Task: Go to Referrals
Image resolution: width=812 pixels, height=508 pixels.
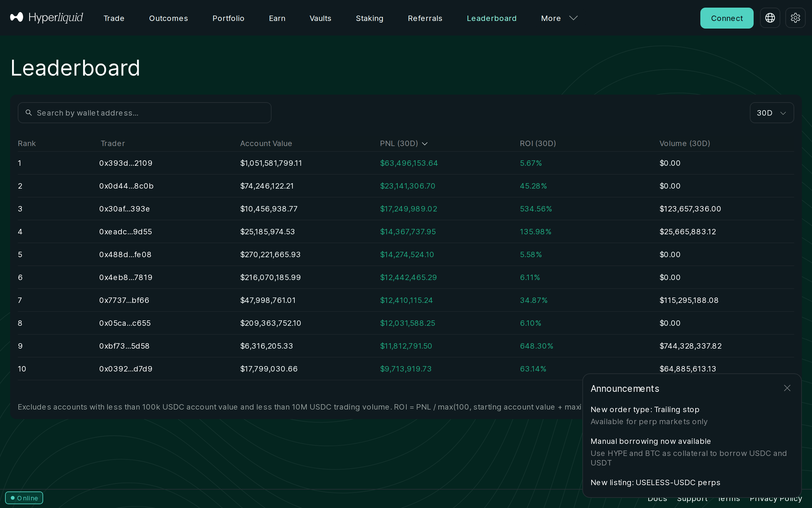Action: (x=425, y=18)
